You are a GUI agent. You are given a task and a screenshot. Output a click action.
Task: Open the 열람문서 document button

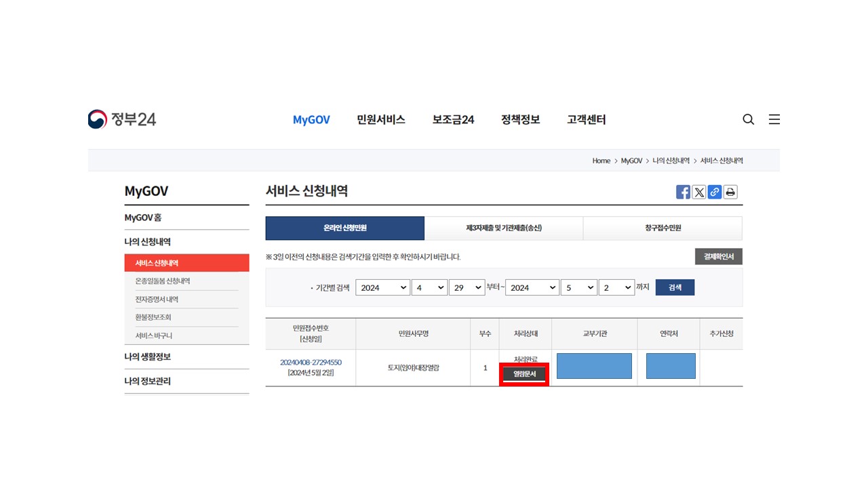click(x=524, y=373)
